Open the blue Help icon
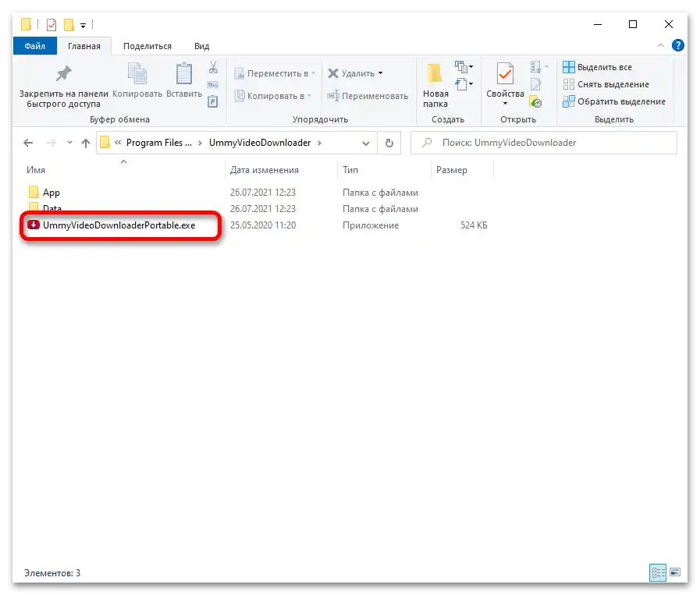700x595 pixels. [x=677, y=45]
